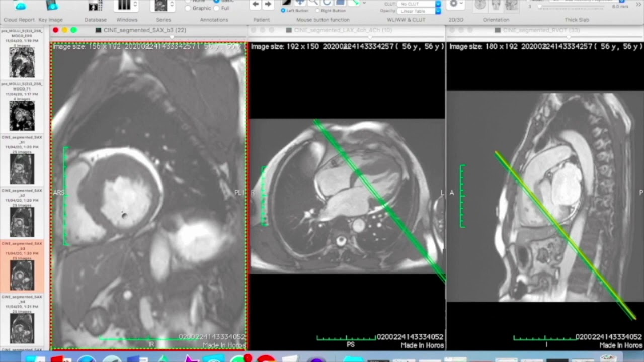Open Finder in the Dock
The height and width of the screenshot is (362, 644).
[35, 358]
